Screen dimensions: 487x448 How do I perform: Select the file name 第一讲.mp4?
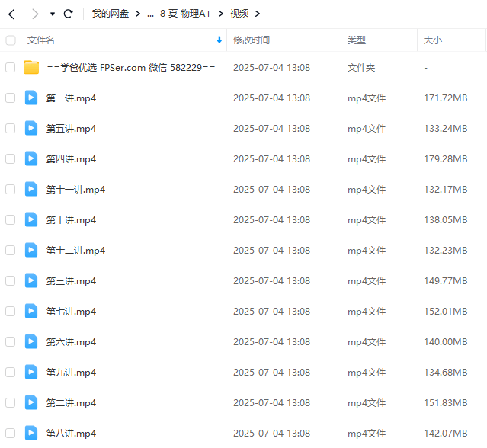tap(71, 98)
